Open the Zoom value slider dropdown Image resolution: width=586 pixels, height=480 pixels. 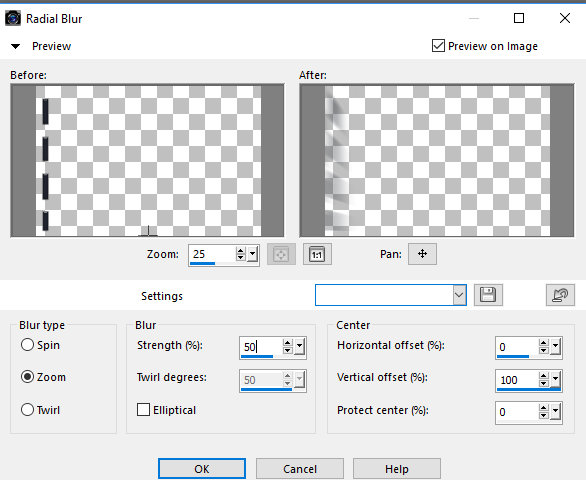tap(253, 254)
